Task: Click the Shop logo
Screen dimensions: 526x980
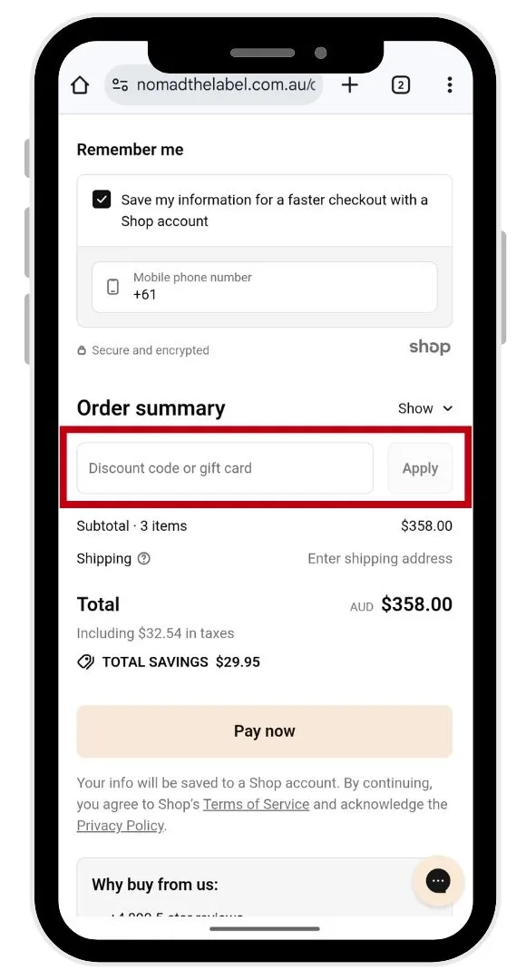Action: (x=430, y=347)
